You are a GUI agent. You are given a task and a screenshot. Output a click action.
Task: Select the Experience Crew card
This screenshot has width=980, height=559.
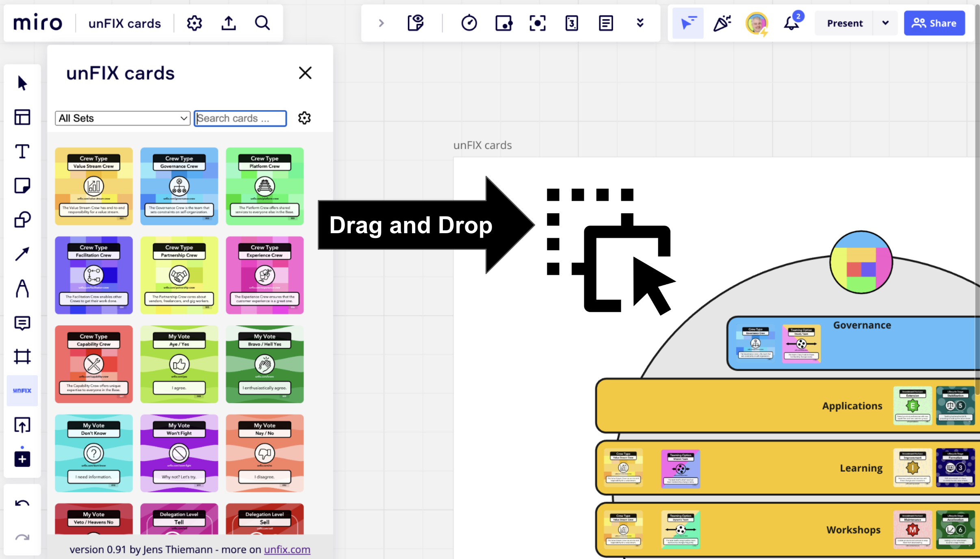pyautogui.click(x=265, y=275)
